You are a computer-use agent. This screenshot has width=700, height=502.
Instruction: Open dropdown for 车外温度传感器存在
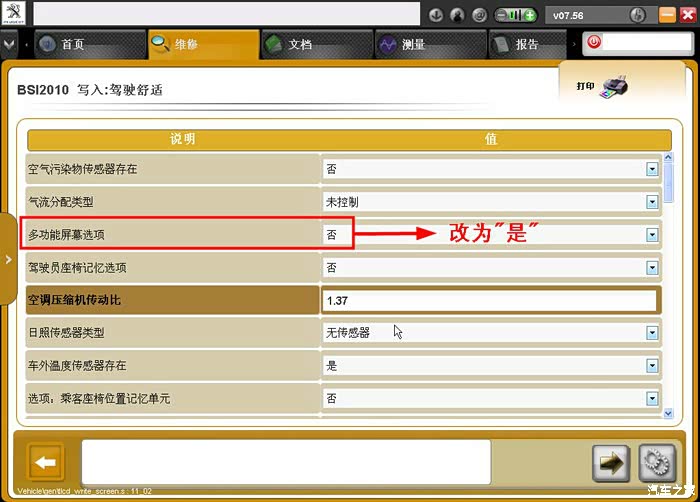(x=652, y=366)
